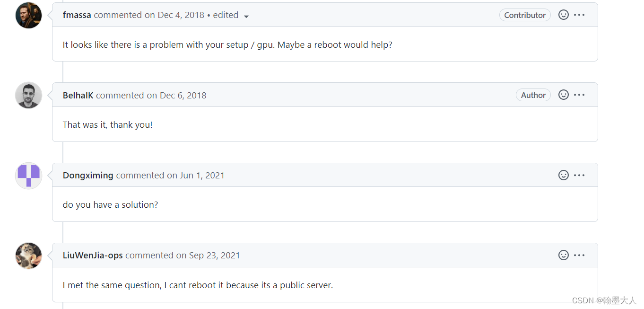This screenshot has width=644, height=309.
Task: Open options menu on BelhalK's comment
Action: coord(579,95)
